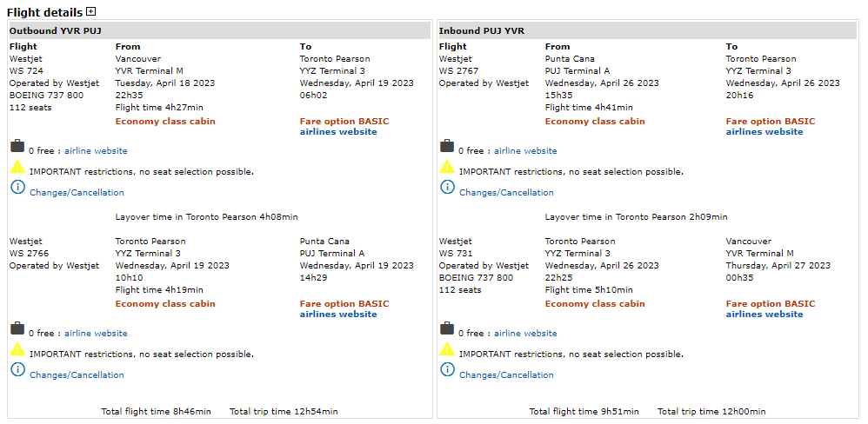Follow airlines website link under WS 2766 Fare option

338,315
